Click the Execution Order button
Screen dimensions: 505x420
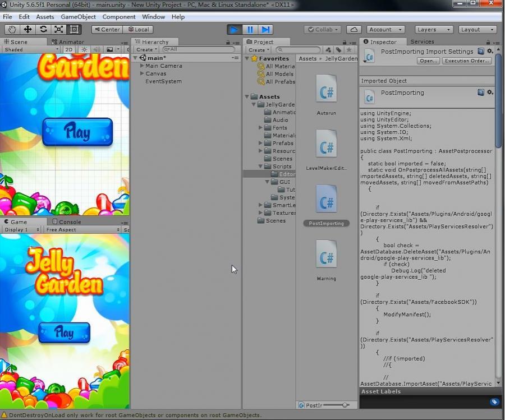tap(467, 61)
